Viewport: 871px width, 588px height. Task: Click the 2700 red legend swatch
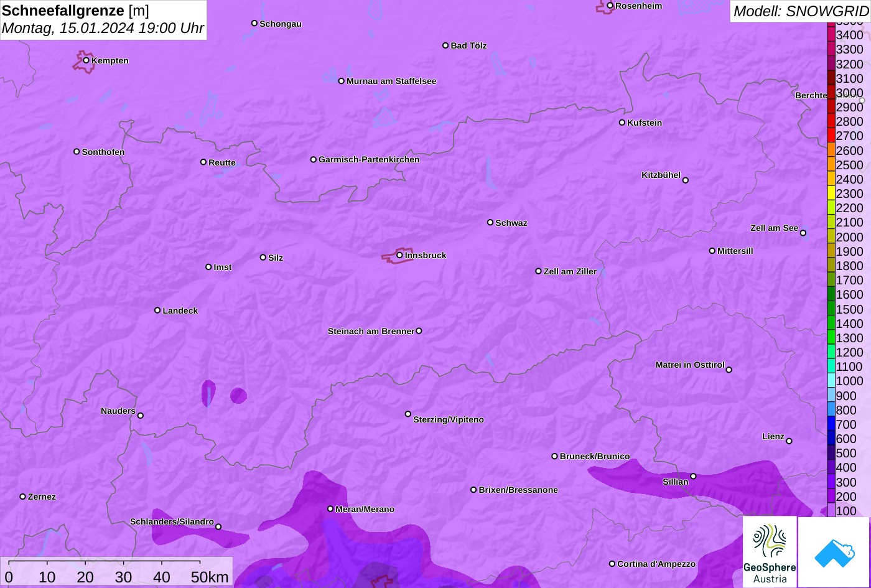831,136
